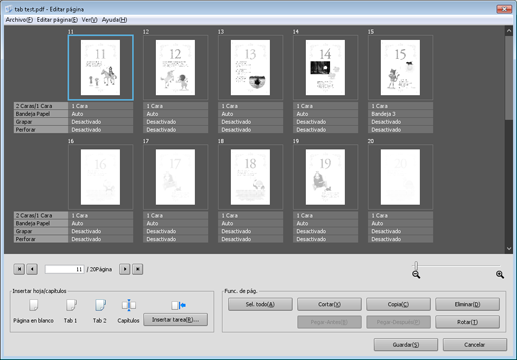Click the Auto tray value under page 12

(176, 114)
